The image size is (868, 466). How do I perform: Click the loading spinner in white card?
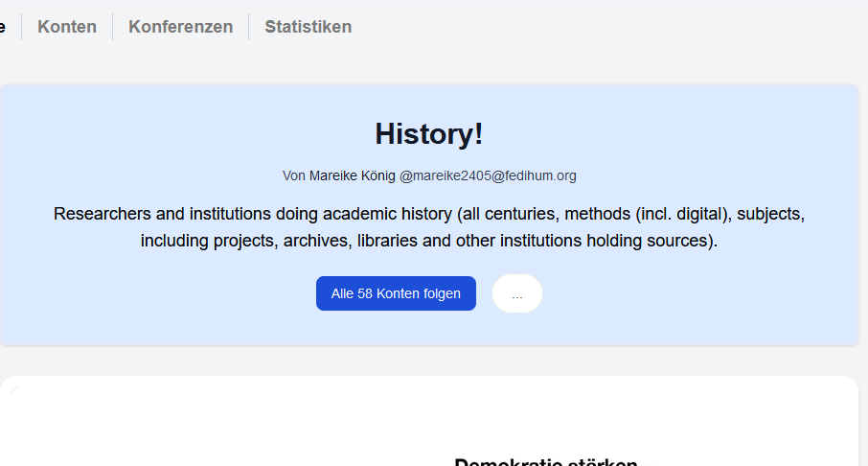coord(15,391)
